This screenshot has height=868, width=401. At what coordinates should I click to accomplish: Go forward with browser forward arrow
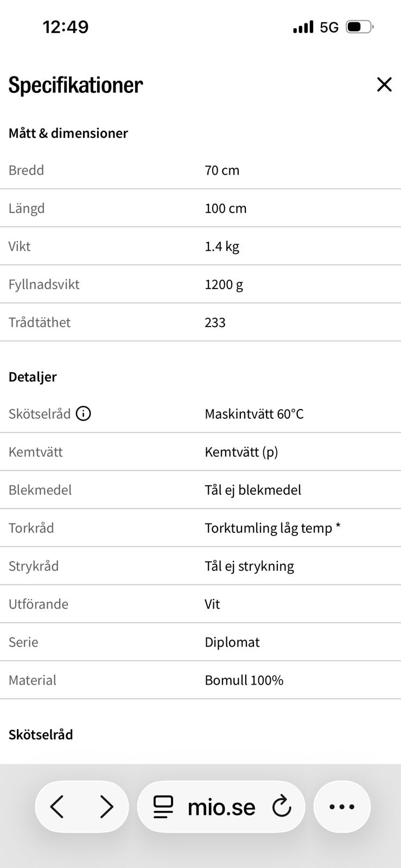point(107,807)
